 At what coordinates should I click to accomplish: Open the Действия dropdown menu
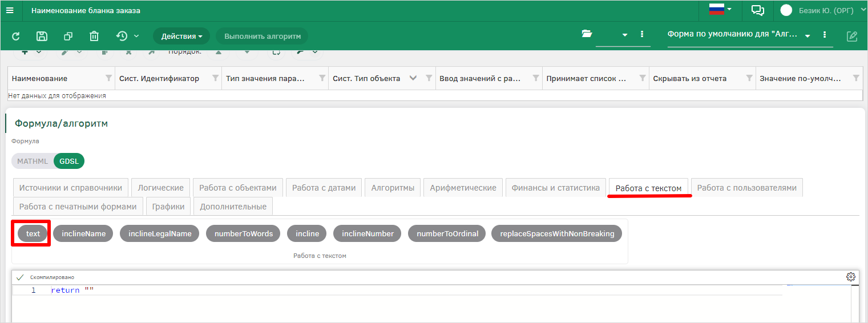181,36
